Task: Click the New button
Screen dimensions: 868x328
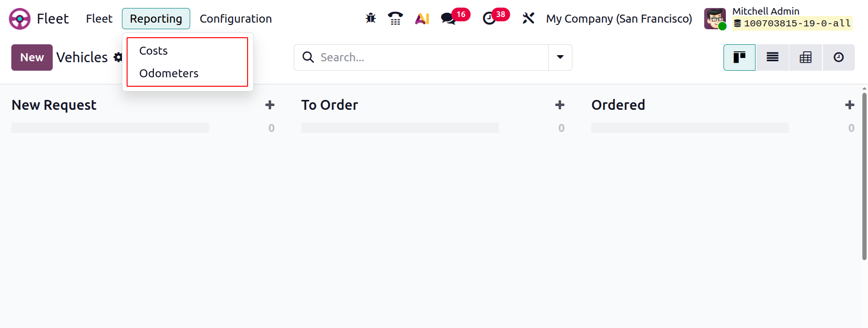Action: 32,57
